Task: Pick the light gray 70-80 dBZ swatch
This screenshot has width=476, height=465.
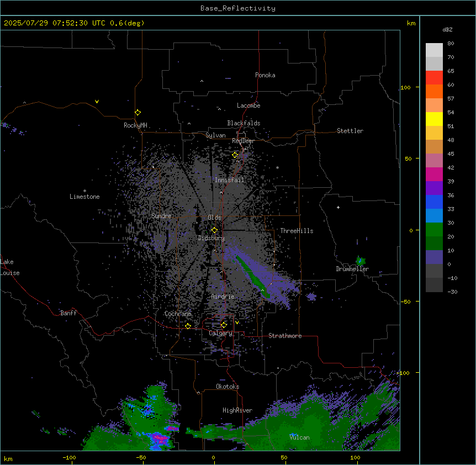Action: [x=434, y=50]
